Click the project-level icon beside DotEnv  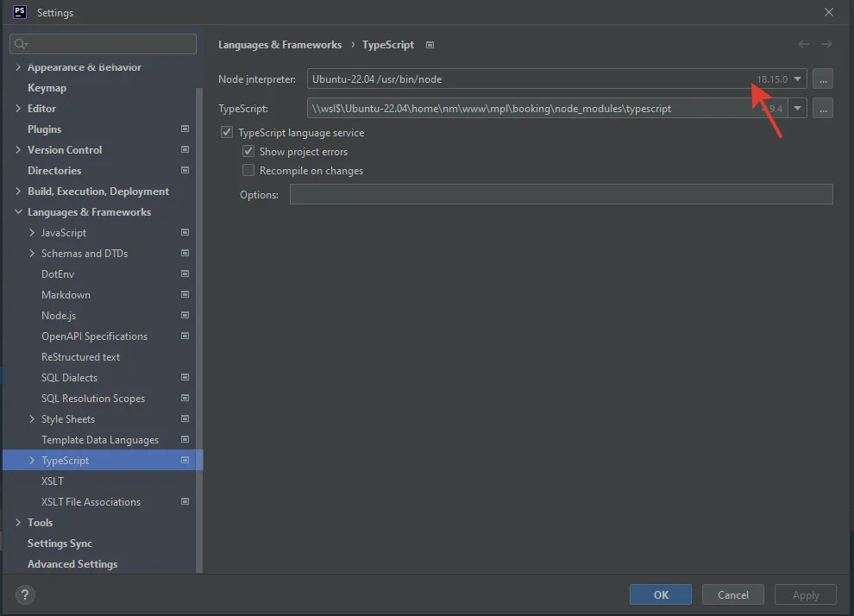click(185, 273)
